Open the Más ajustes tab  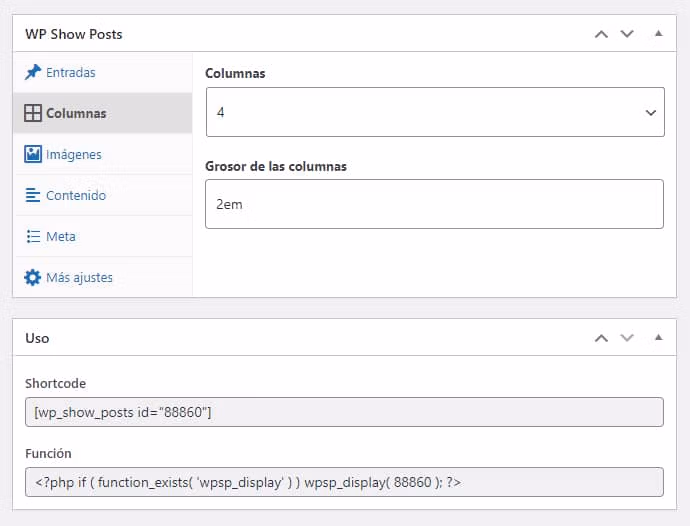point(103,277)
